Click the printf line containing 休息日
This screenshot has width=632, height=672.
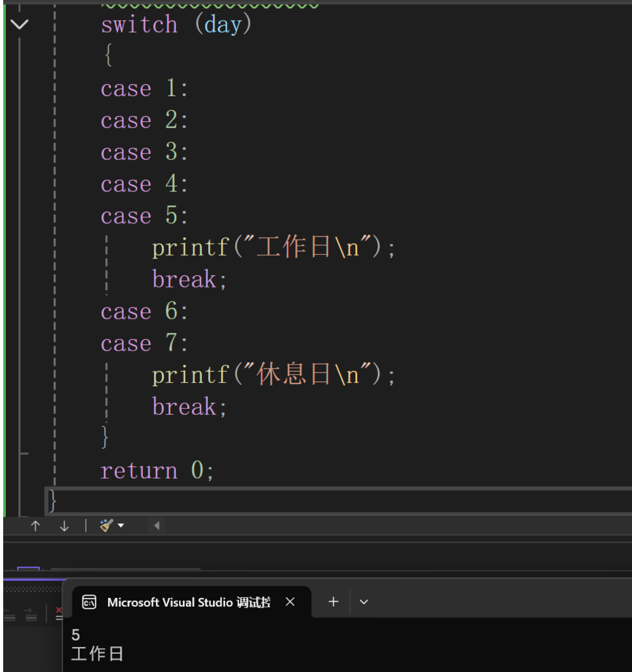point(273,375)
